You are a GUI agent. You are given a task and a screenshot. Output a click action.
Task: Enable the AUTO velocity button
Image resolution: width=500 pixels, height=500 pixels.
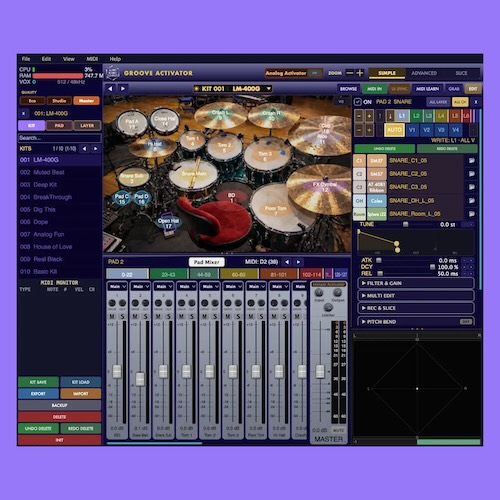394,130
